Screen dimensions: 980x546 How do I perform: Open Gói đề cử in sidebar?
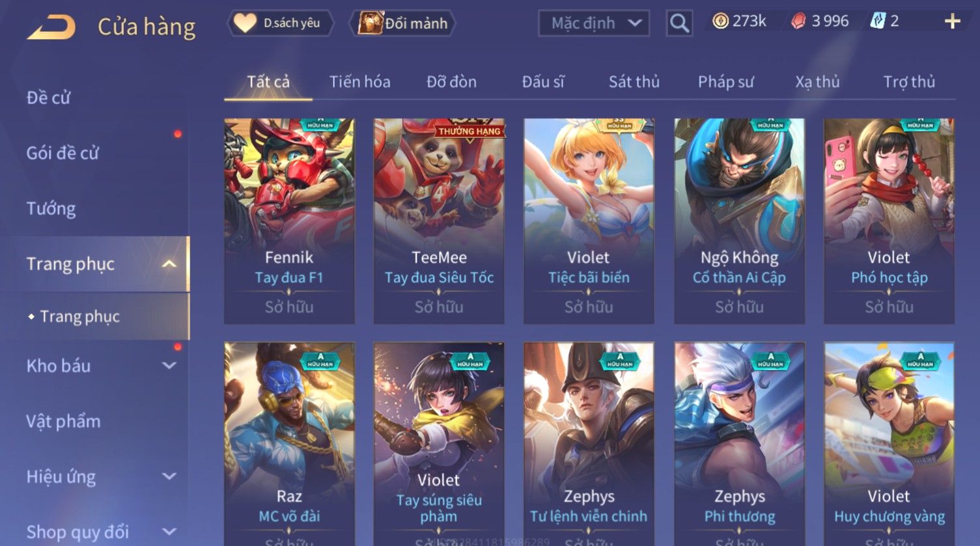pyautogui.click(x=63, y=153)
